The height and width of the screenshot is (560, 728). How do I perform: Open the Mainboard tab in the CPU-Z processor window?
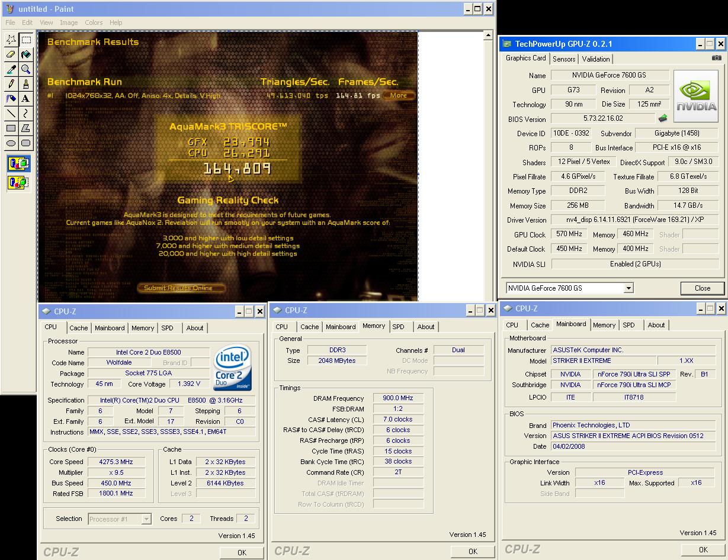click(x=110, y=328)
